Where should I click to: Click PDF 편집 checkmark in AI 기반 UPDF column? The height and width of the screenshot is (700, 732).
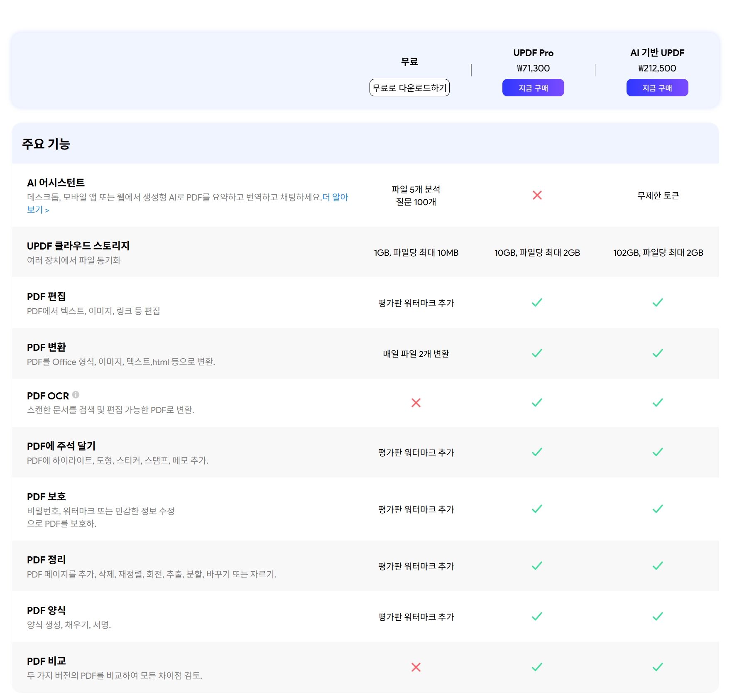(x=658, y=303)
